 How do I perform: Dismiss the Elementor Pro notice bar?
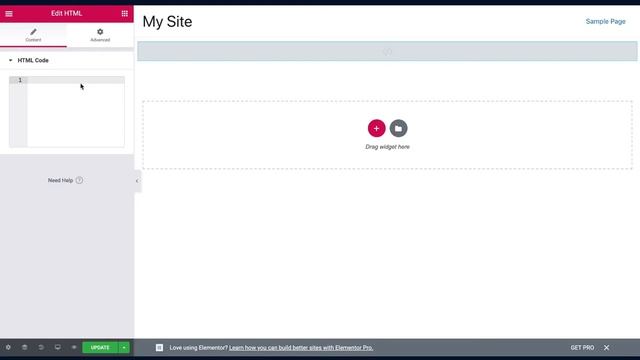607,348
